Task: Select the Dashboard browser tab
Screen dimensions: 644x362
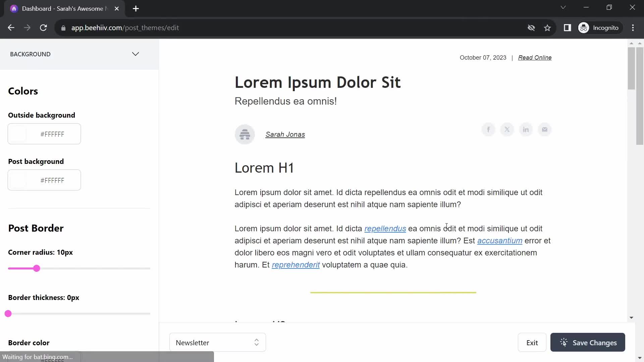Action: [x=62, y=9]
